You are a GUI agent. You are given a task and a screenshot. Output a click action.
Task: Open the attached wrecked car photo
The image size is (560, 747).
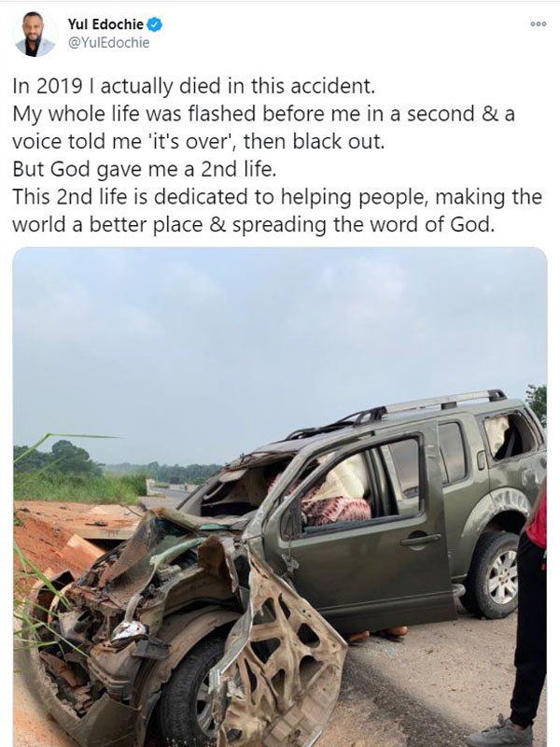[280, 497]
